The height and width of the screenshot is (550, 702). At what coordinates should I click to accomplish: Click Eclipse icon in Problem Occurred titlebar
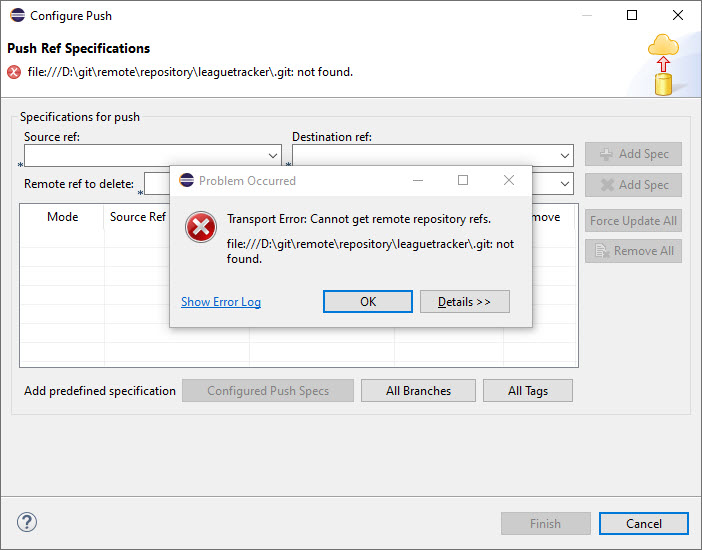tap(186, 181)
